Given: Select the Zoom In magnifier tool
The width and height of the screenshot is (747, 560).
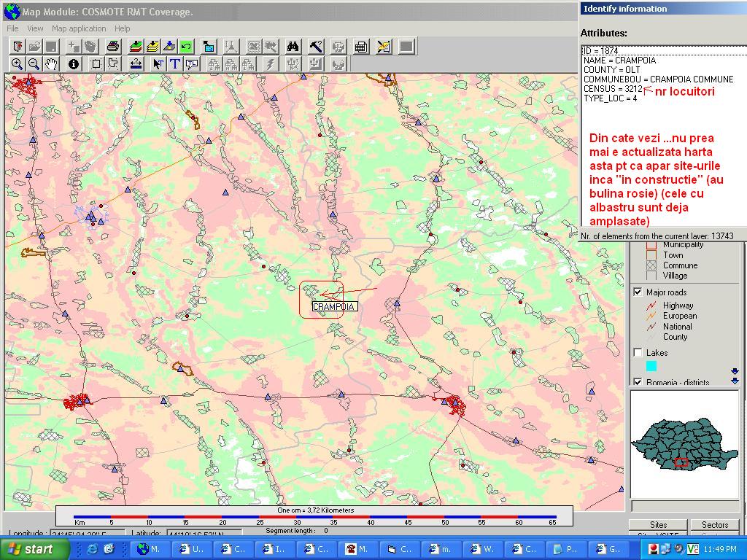Looking at the screenshot, I should pos(18,64).
